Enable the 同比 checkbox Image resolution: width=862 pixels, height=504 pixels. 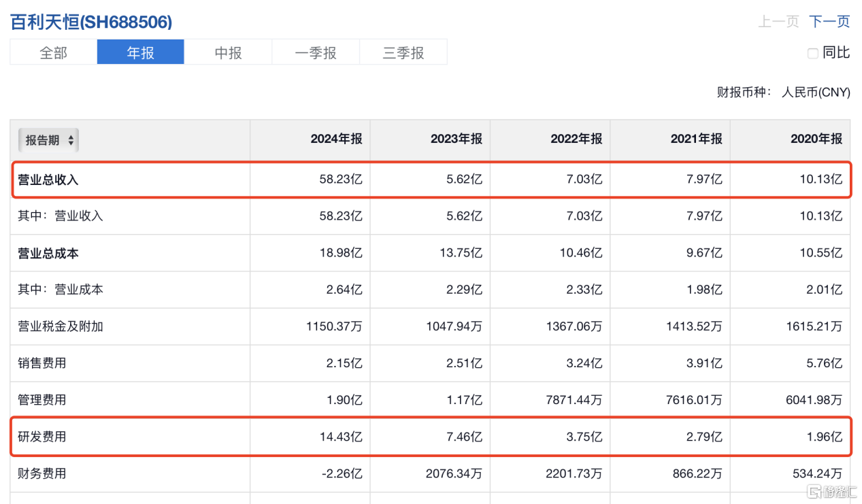coord(812,53)
